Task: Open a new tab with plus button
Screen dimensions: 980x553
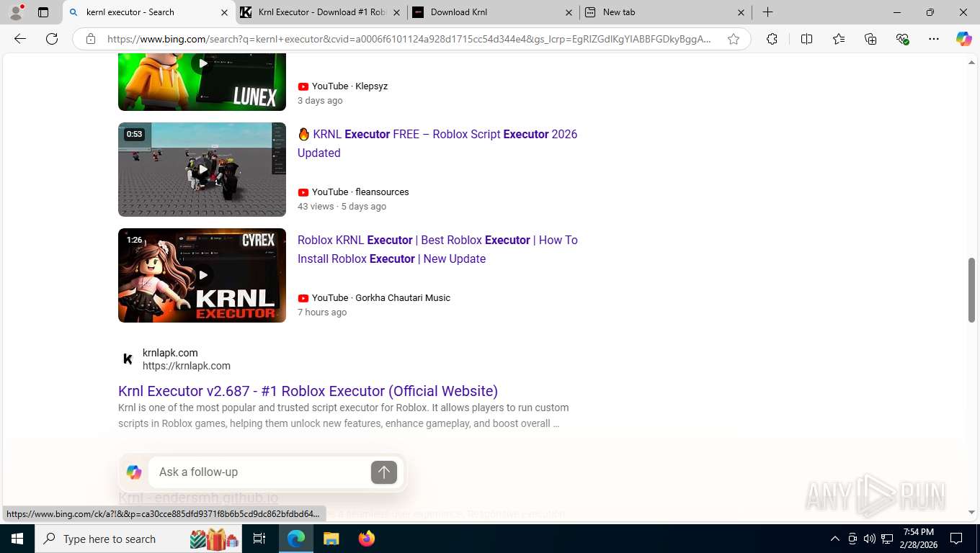Action: click(768, 12)
